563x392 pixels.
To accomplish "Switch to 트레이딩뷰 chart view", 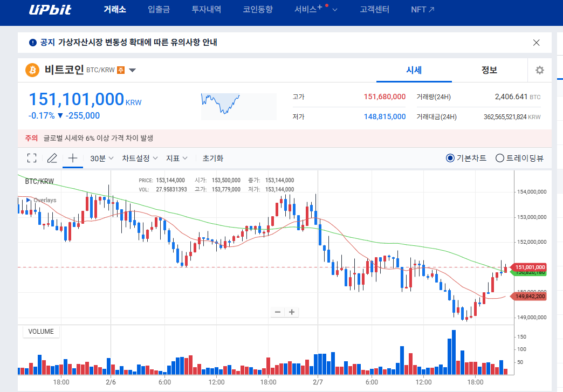I will click(x=500, y=158).
